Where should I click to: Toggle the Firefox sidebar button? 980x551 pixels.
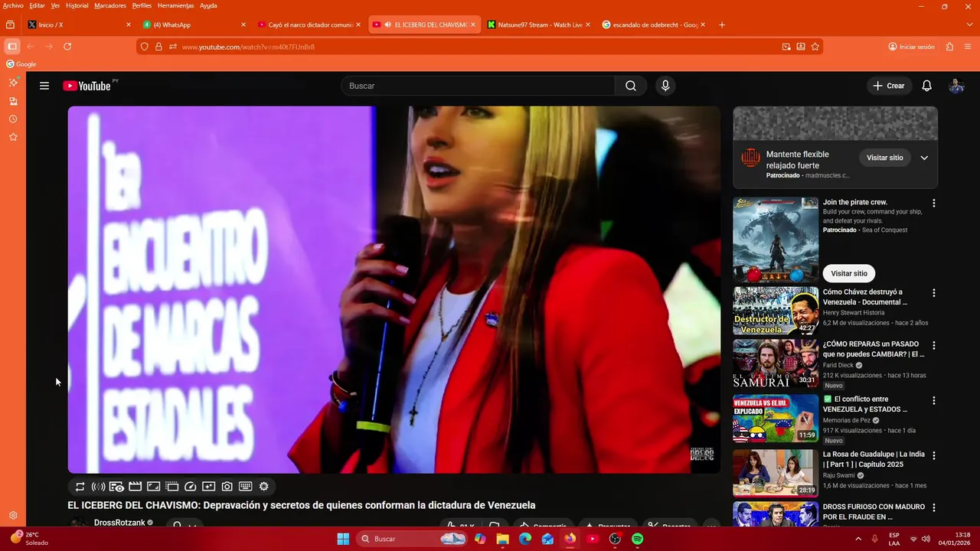click(x=12, y=47)
